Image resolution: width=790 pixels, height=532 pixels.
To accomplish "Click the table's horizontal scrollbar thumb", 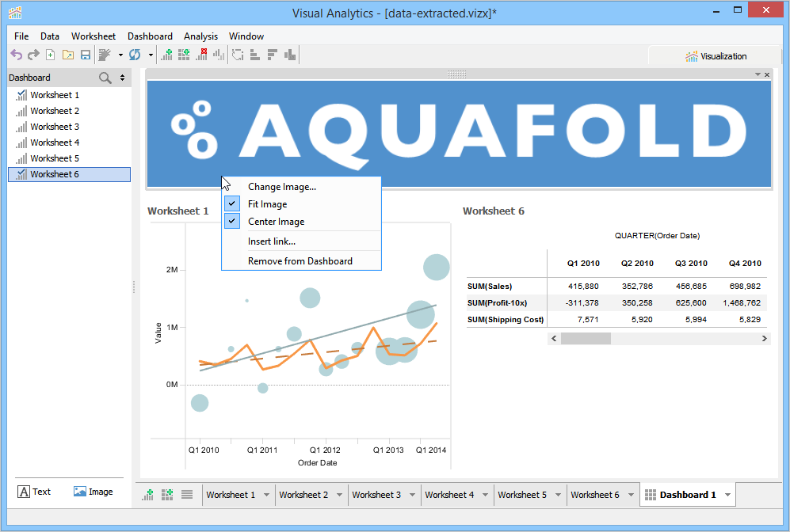I will (x=586, y=338).
